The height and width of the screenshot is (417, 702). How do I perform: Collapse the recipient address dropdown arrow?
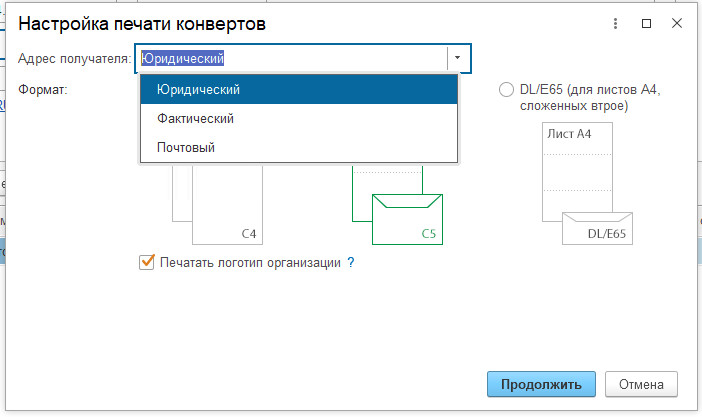pyautogui.click(x=458, y=58)
